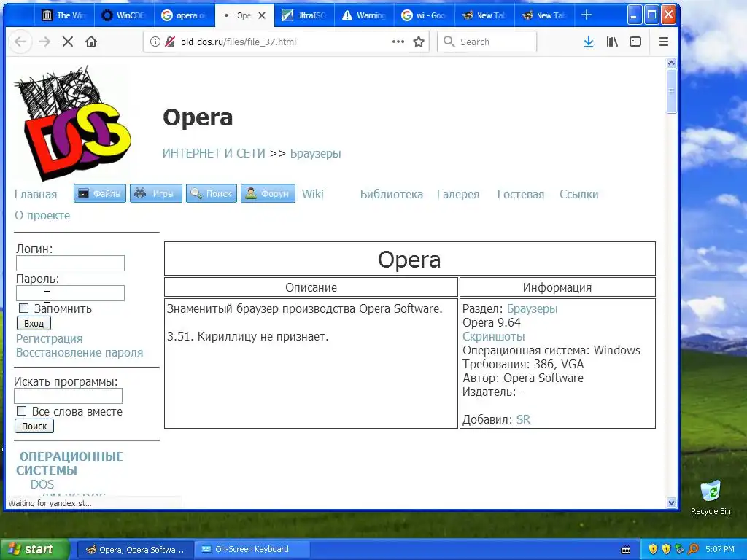The image size is (747, 560).
Task: Click the address bar URL
Action: 239,42
